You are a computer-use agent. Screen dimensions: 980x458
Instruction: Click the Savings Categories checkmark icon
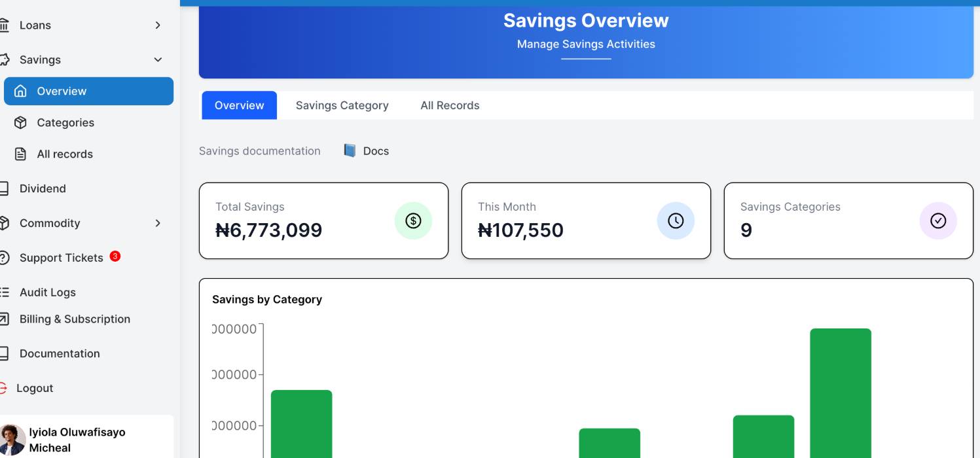click(938, 221)
